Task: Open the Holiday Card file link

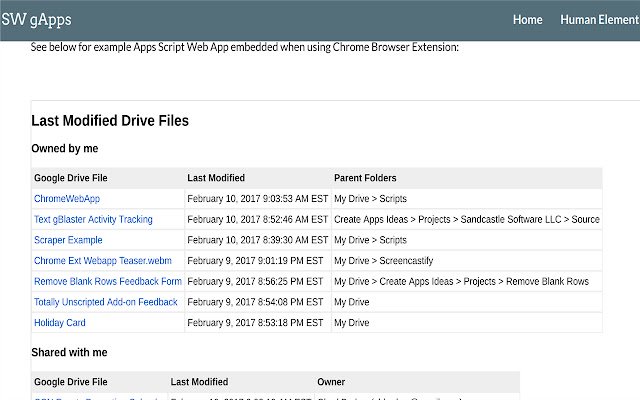Action: 60,323
